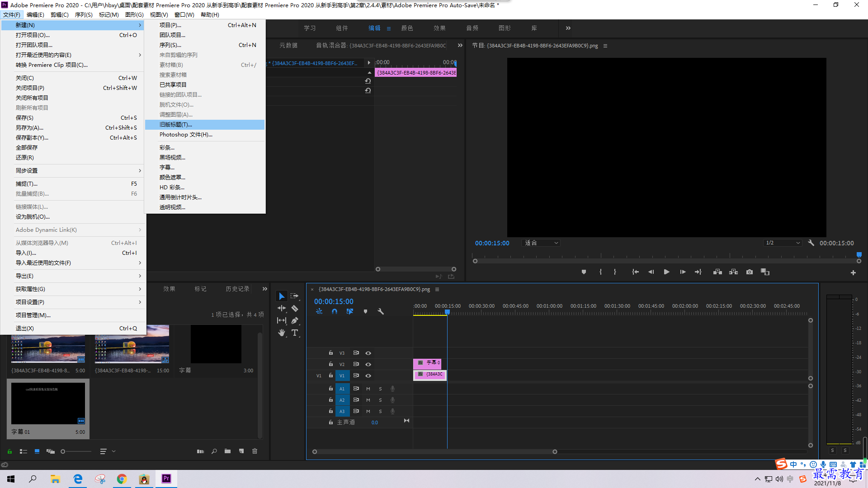This screenshot has width=868, height=488.
Task: Add marker in timeline header
Action: point(365,311)
